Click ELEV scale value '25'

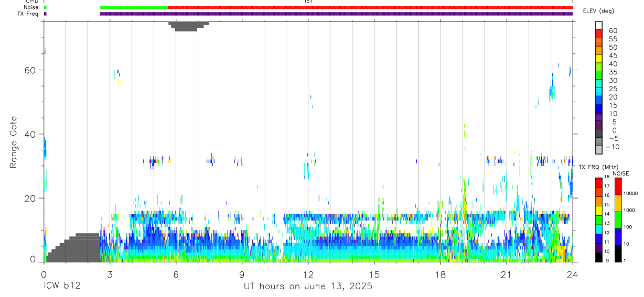(x=613, y=89)
